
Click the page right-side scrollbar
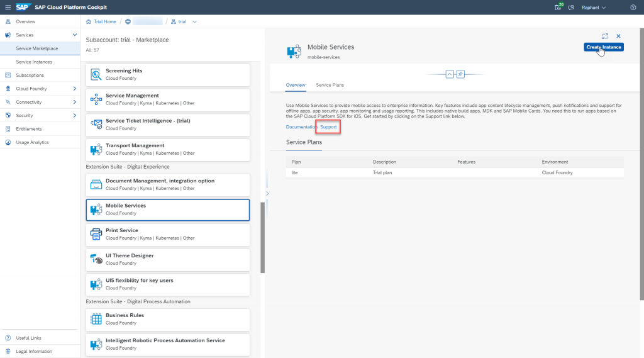click(641, 164)
